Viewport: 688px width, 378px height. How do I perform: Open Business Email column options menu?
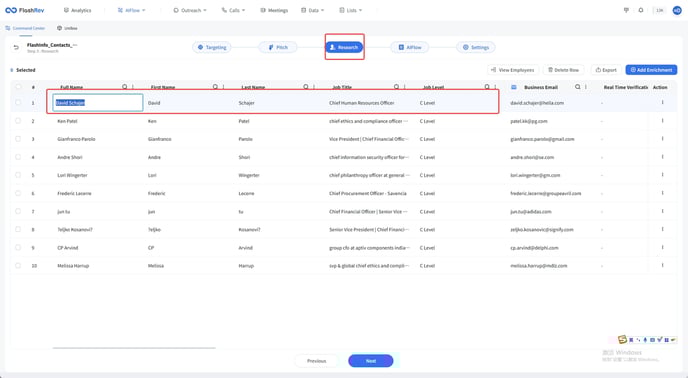click(x=586, y=87)
